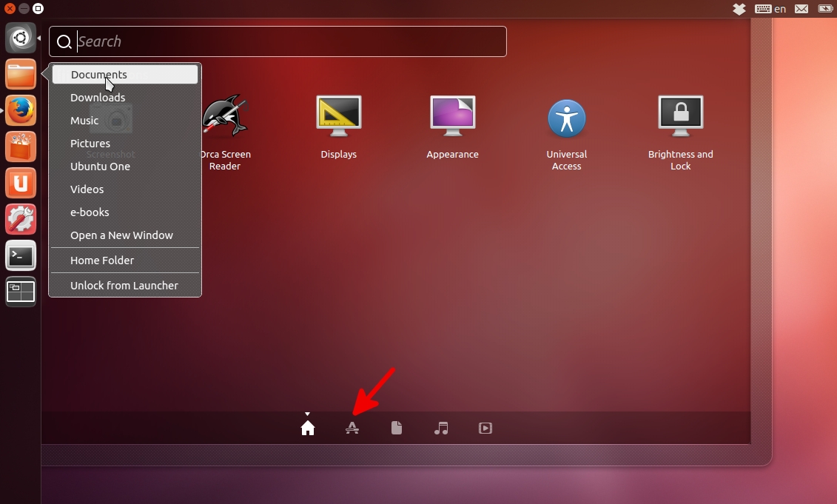Select Unlock from Launcher

[124, 286]
